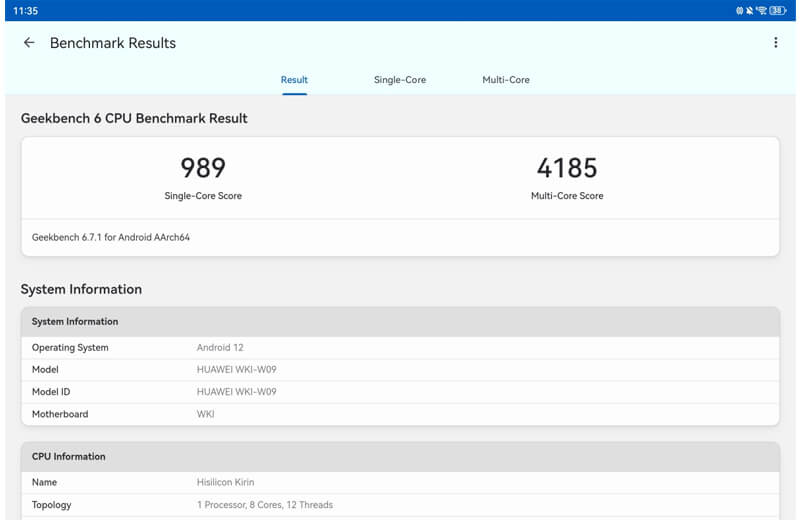Tap the large System Information section heading
The width and height of the screenshot is (800, 520).
pyautogui.click(x=81, y=289)
